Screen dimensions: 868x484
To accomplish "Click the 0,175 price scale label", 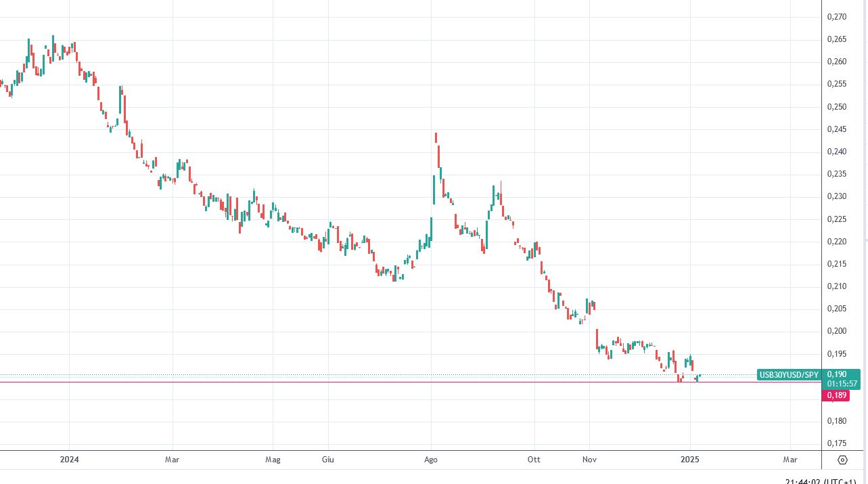I will [x=837, y=443].
